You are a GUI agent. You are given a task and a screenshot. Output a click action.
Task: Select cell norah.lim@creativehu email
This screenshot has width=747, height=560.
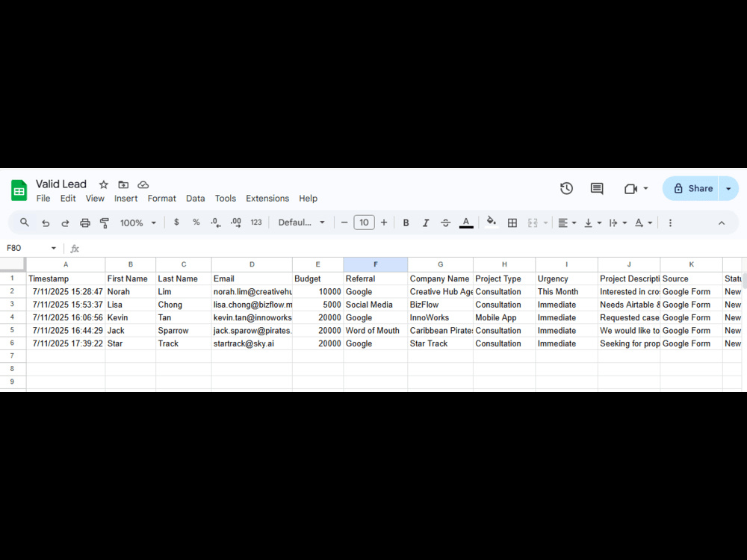click(252, 291)
